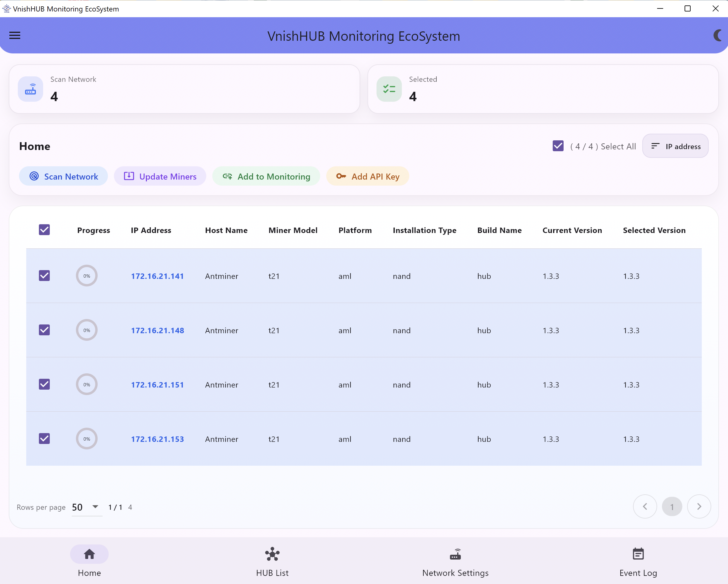
Task: Switch to the HUB List tab
Action: [273, 562]
